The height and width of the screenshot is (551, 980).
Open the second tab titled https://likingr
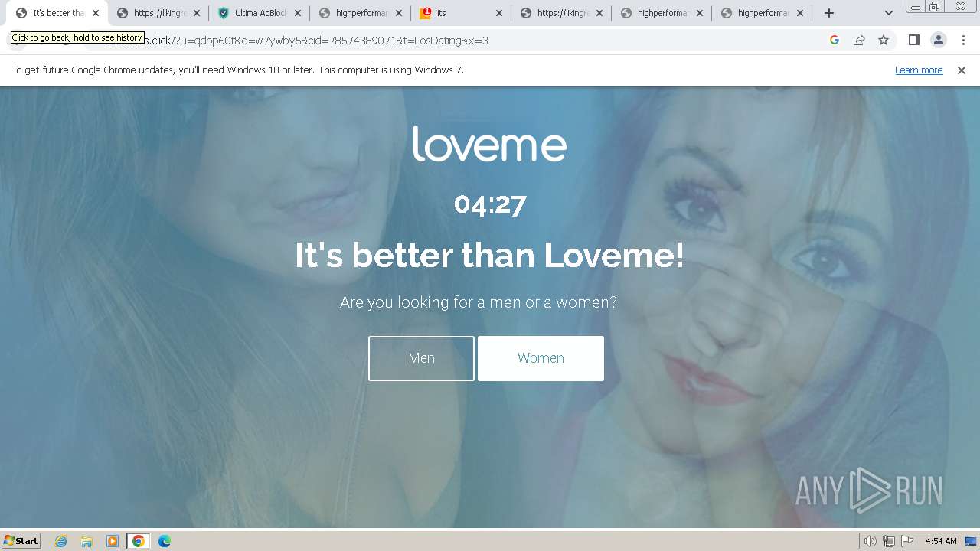tap(563, 13)
